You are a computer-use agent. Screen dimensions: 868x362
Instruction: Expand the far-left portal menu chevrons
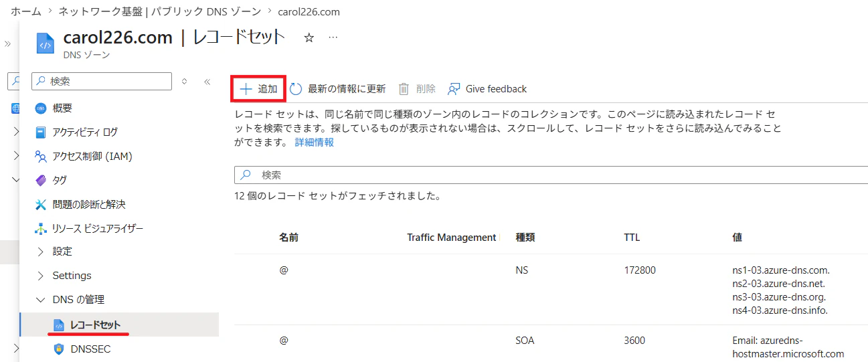8,43
